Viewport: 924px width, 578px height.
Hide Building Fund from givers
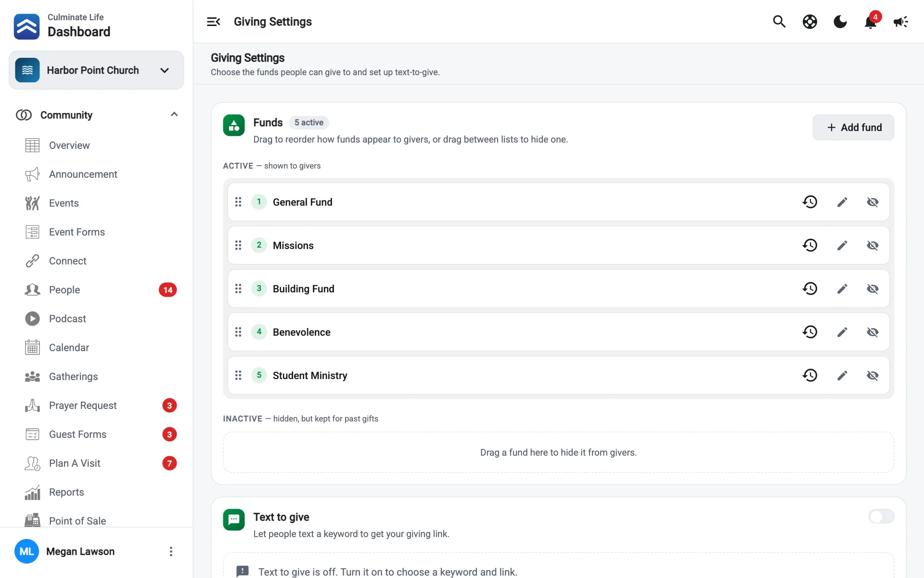tap(873, 289)
